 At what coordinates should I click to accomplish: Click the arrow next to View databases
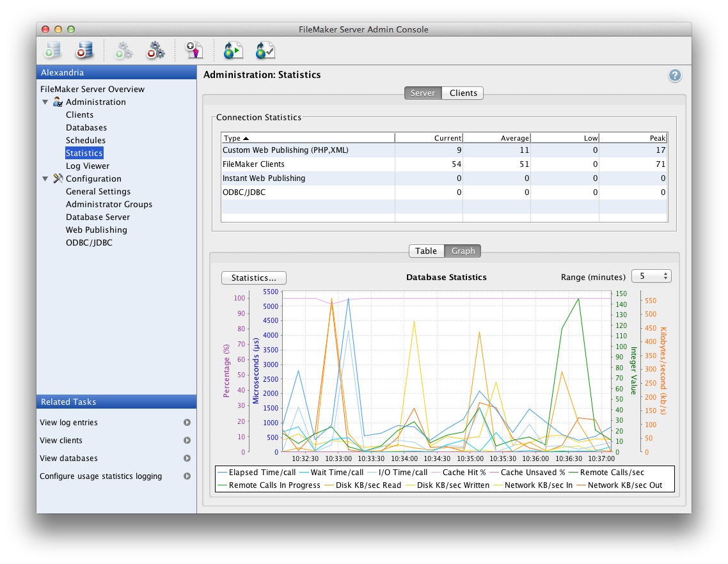tap(187, 458)
